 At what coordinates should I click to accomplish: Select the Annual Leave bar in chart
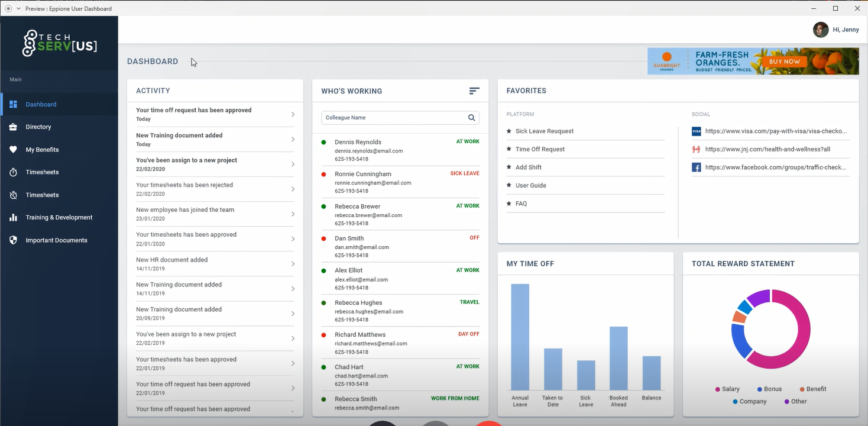pos(520,336)
